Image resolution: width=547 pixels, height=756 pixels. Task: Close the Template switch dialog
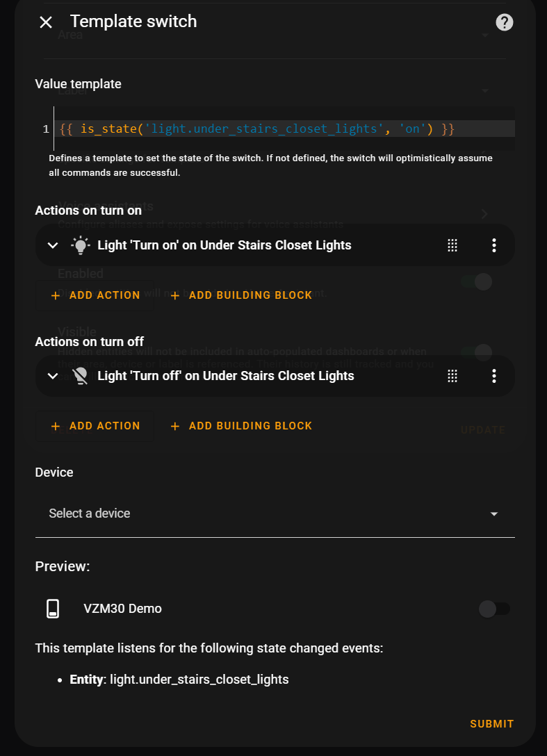[46, 22]
